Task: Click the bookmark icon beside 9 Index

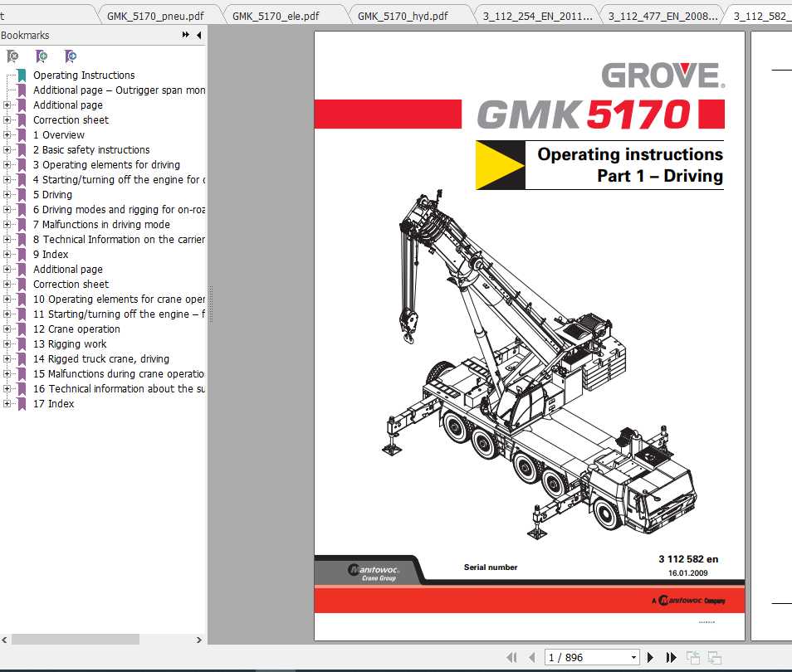Action: (x=22, y=255)
